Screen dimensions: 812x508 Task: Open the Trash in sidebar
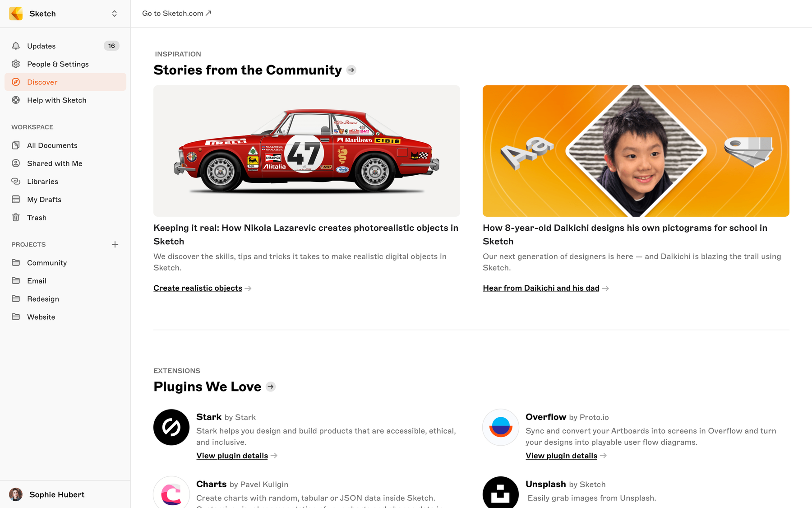[x=65, y=218]
